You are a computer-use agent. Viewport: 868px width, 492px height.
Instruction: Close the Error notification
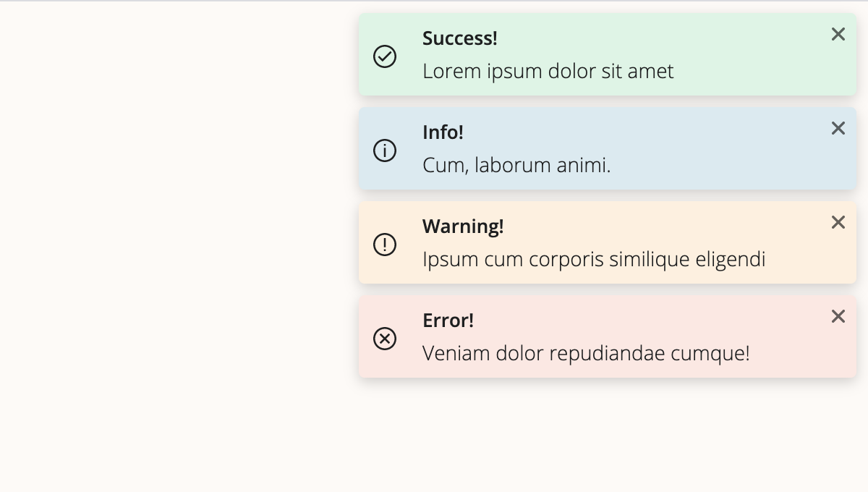pos(838,316)
